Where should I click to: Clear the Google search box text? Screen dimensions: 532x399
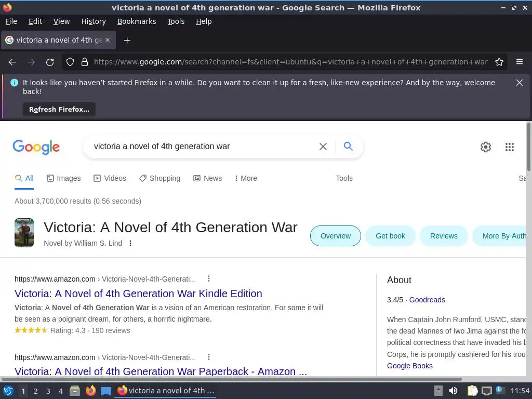click(323, 147)
